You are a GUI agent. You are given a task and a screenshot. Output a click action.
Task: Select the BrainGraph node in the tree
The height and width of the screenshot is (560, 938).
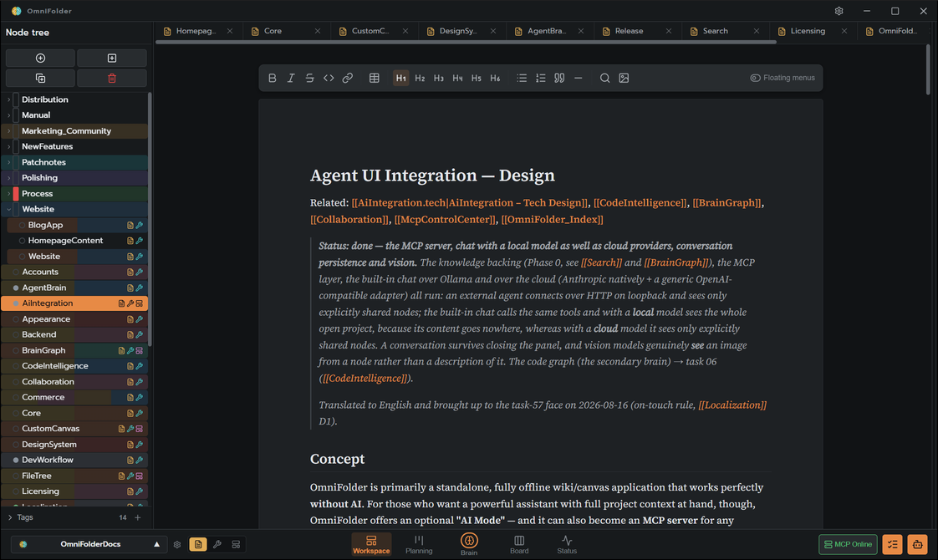coord(74,350)
